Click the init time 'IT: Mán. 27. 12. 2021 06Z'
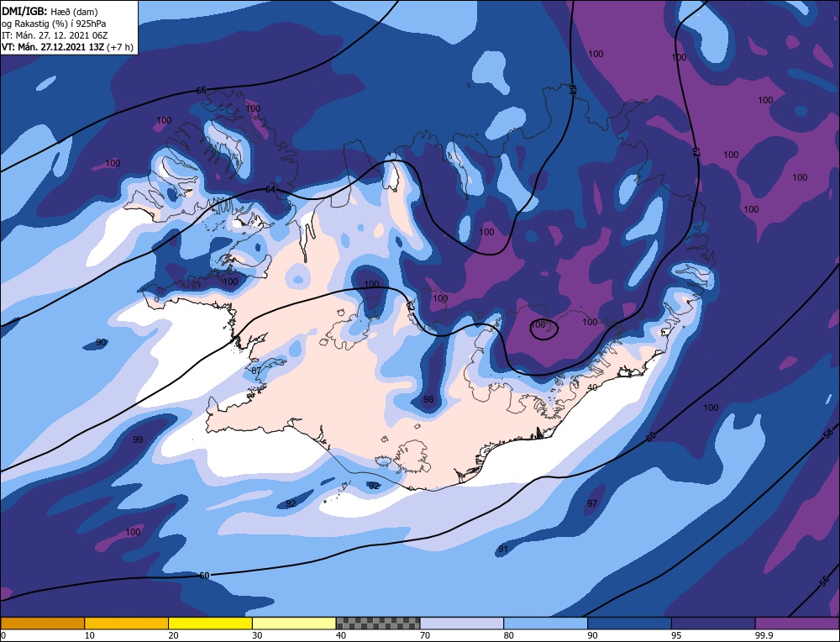840x642 pixels. click(x=55, y=35)
